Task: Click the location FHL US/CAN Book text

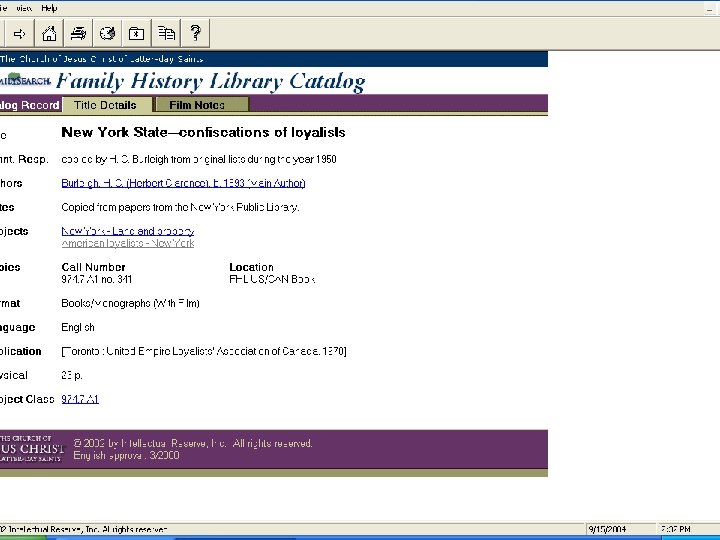Action: click(x=272, y=279)
